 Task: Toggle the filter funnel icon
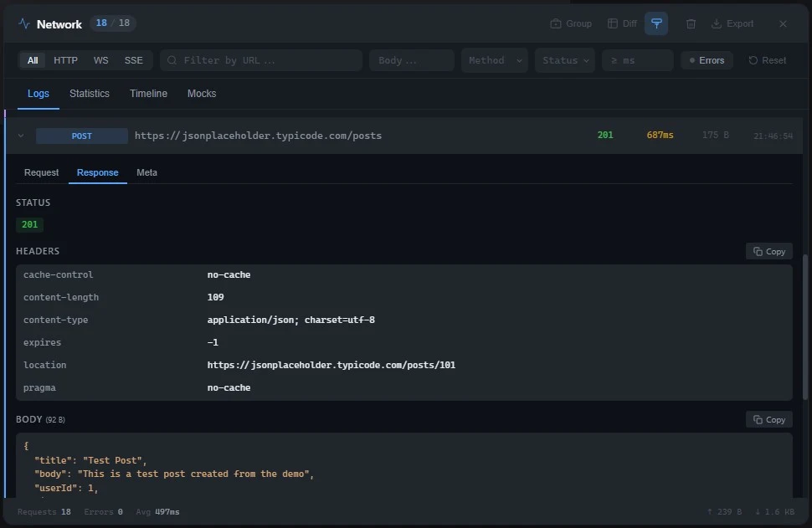point(656,23)
